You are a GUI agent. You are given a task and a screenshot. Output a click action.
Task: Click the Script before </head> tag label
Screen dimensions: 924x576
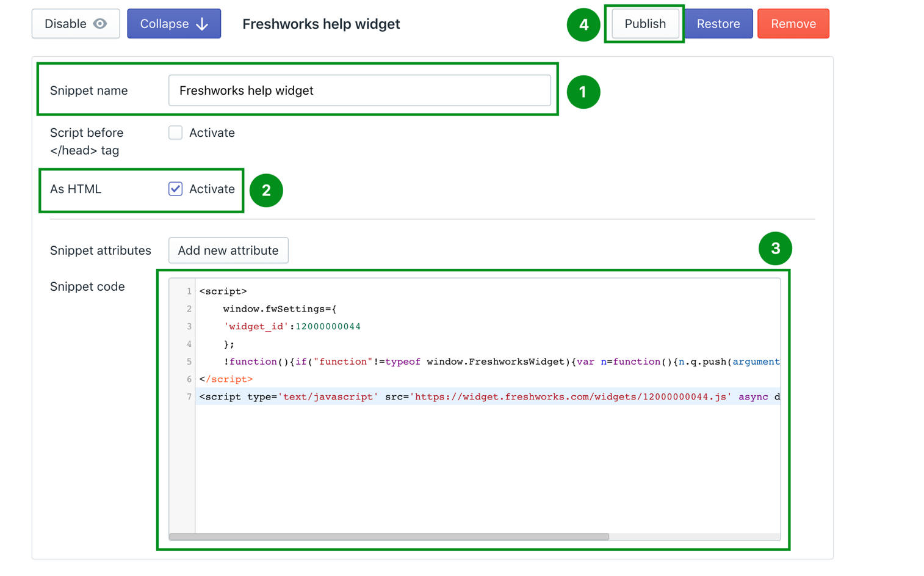(87, 141)
